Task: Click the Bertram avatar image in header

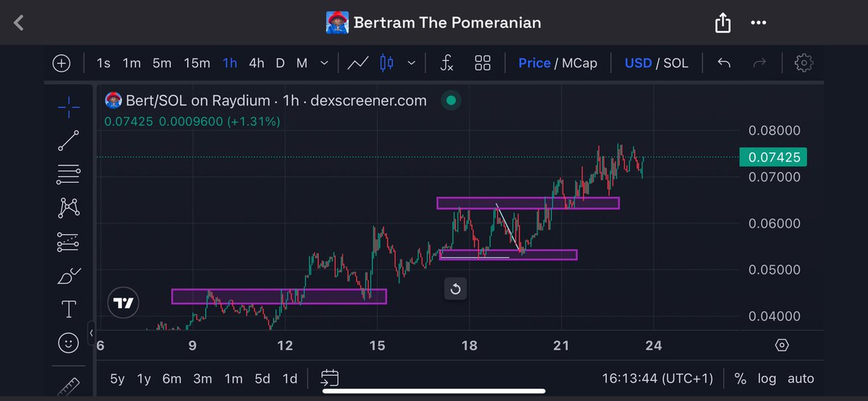Action: [338, 22]
